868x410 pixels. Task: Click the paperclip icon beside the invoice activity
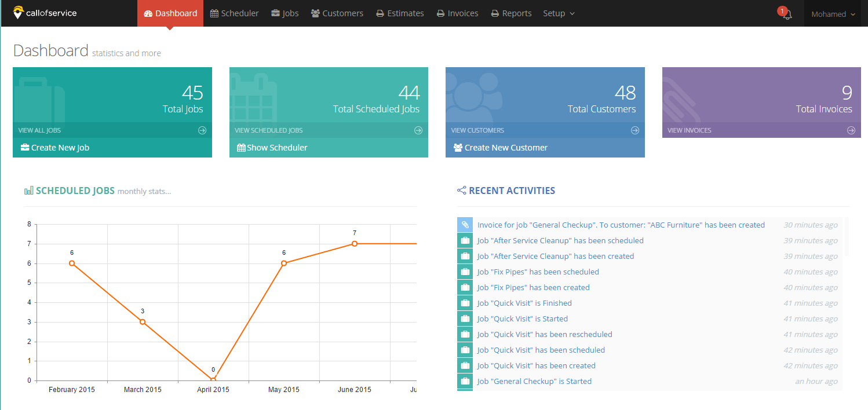465,225
